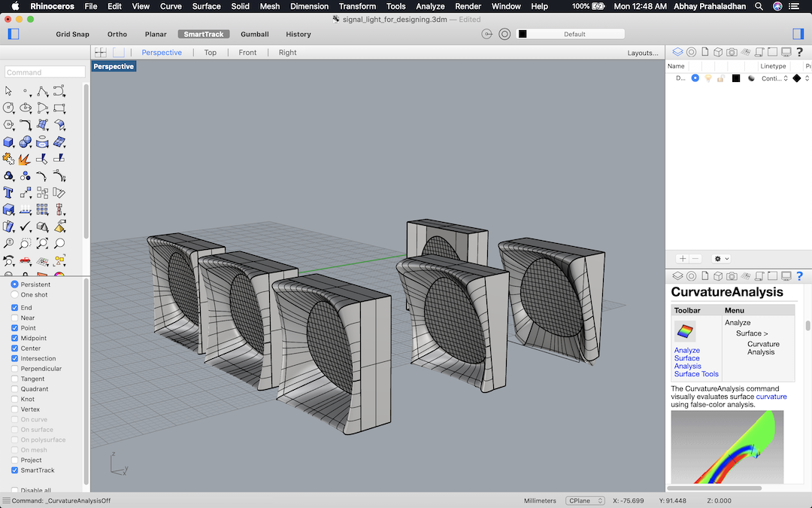Open the CPlane dropdown in status bar

[586, 500]
